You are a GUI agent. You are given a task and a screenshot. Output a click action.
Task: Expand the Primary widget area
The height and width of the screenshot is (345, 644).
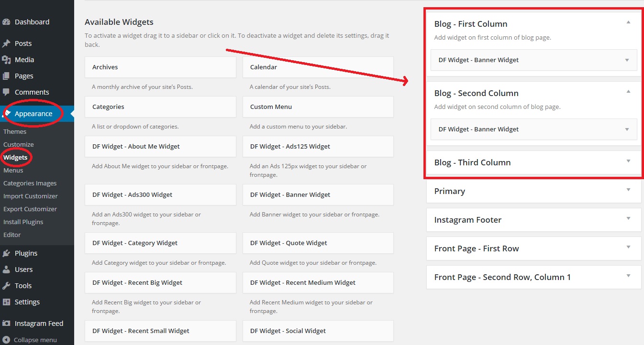click(628, 190)
